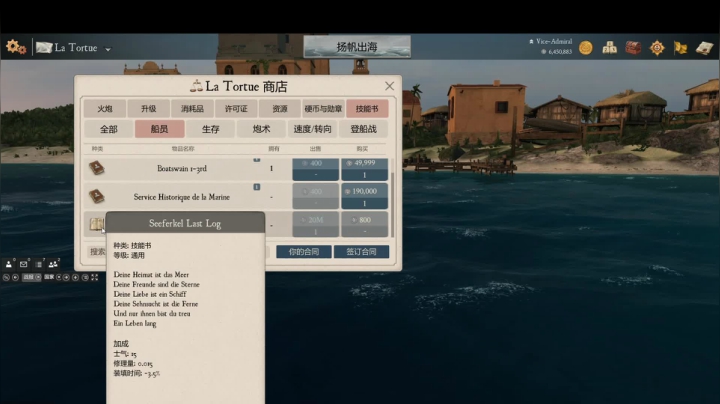Click the info badge on Boatswain row
Screen dimensions: 720x404
[257, 159]
